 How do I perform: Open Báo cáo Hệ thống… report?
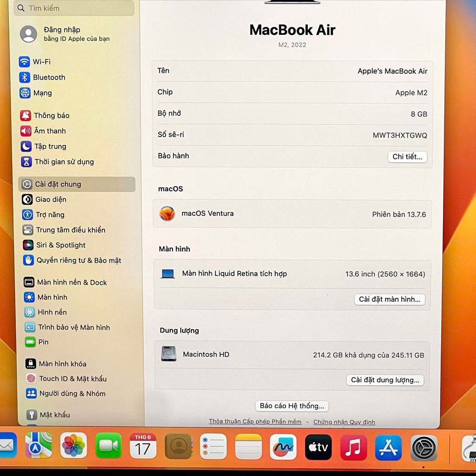click(292, 406)
